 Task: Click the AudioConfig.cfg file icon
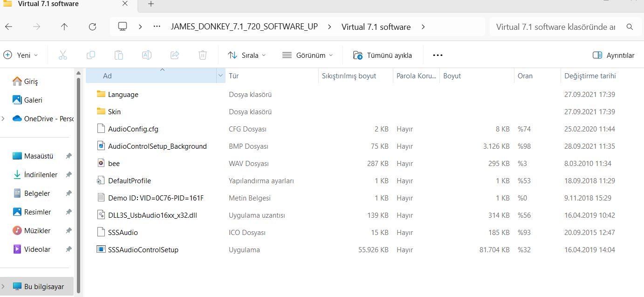pyautogui.click(x=101, y=128)
